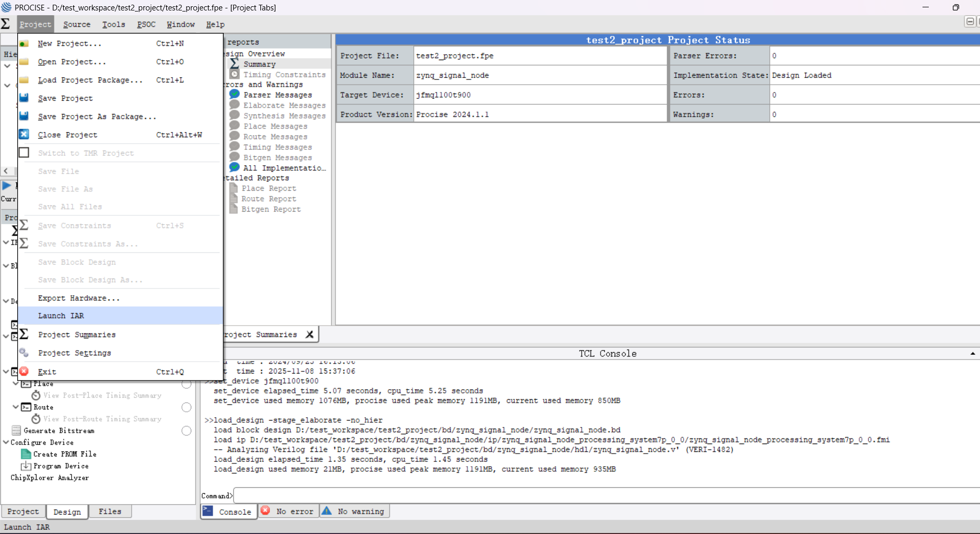Click the Project File value field
The width and height of the screenshot is (980, 534).
click(x=540, y=56)
